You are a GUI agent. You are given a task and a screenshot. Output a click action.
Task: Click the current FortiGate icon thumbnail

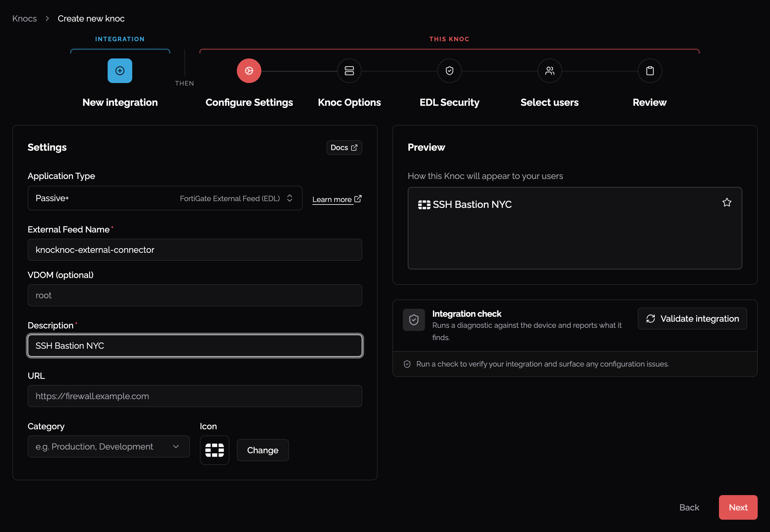(x=214, y=450)
